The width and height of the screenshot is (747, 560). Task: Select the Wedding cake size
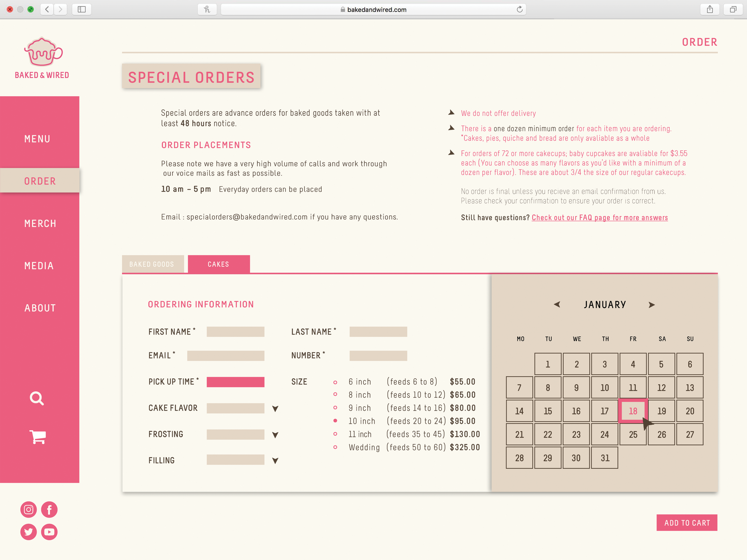[x=335, y=447]
